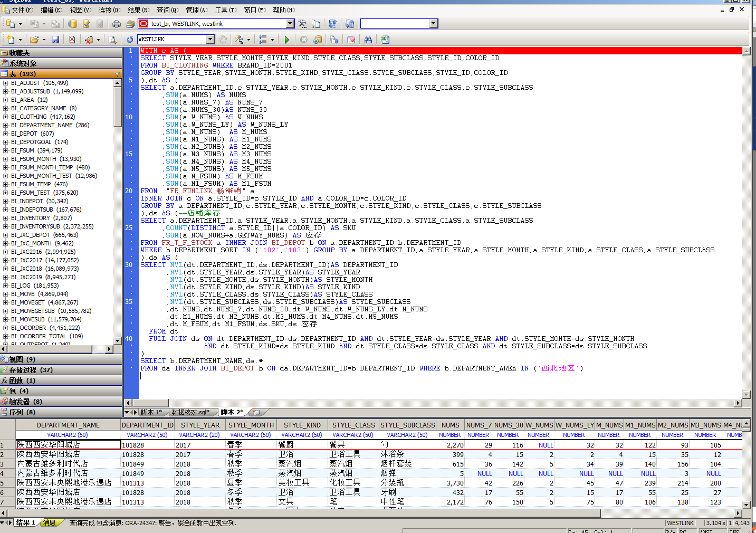The image size is (756, 533).
Task: Click the printer icon in top toolbar
Action: pyautogui.click(x=117, y=24)
